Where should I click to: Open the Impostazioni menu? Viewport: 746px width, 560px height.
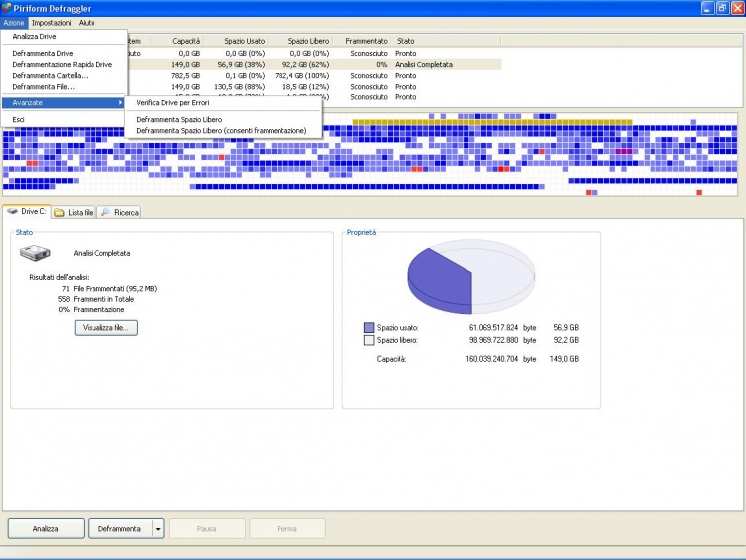tap(51, 23)
